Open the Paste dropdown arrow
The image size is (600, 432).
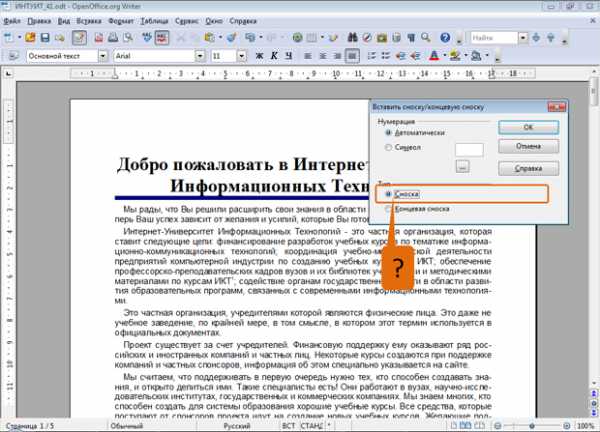tap(220, 37)
